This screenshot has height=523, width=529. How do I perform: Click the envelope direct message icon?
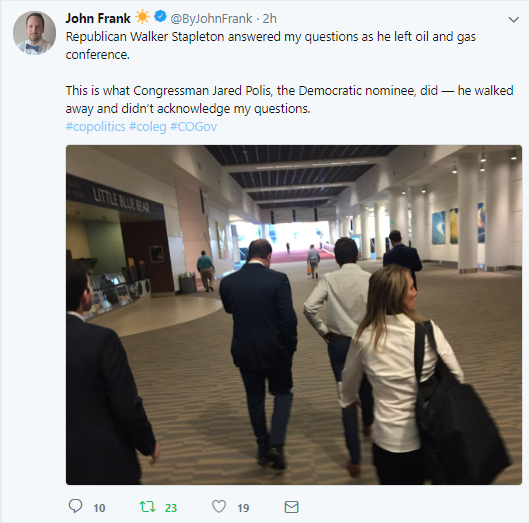(x=291, y=507)
